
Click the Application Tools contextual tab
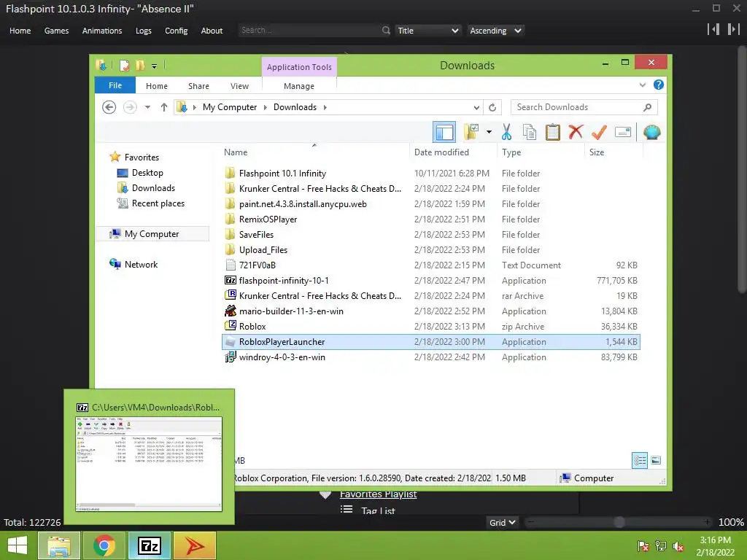[x=299, y=67]
